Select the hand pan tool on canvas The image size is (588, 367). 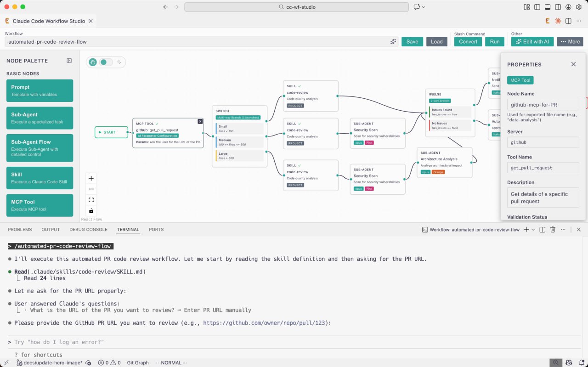93,62
